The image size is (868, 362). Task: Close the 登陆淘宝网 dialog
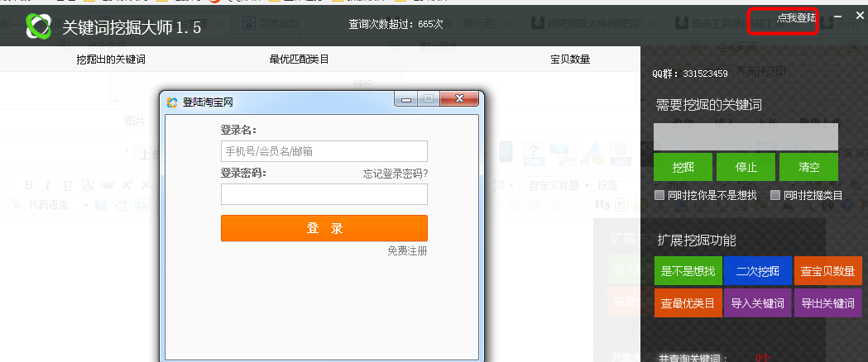pos(458,99)
